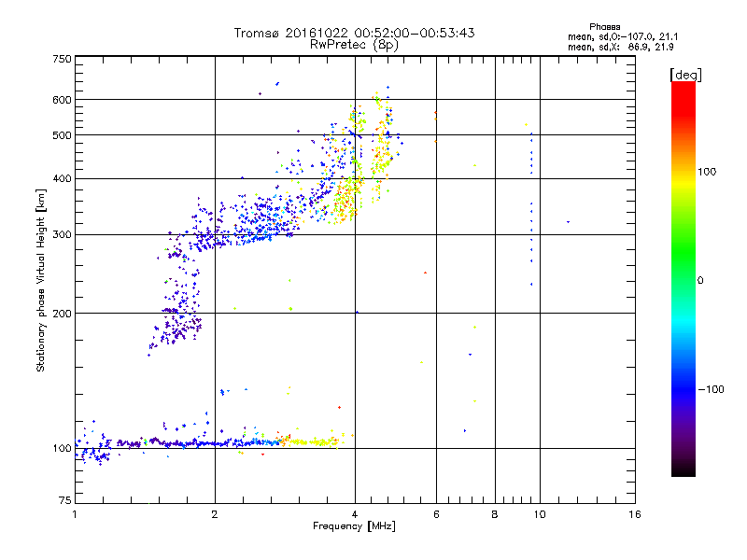Click the '300' y-axis tick label
This screenshot has height=560, width=747.
[x=62, y=234]
